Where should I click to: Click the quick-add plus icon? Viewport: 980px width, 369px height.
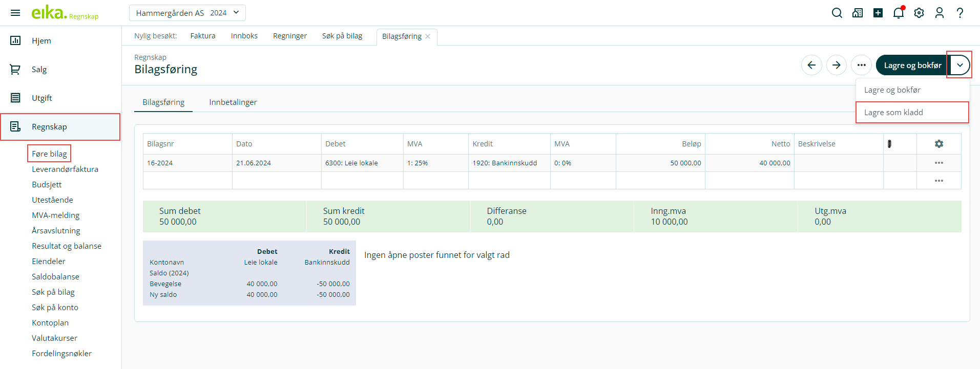pyautogui.click(x=878, y=13)
